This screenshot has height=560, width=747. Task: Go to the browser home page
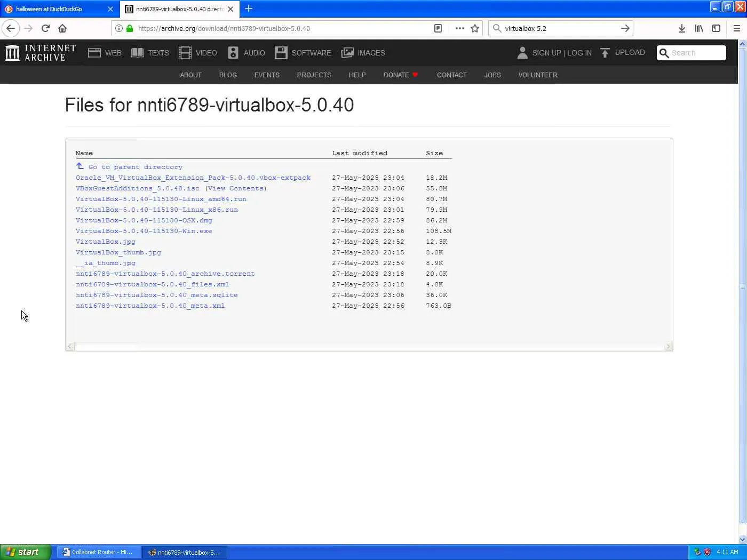[x=62, y=28]
